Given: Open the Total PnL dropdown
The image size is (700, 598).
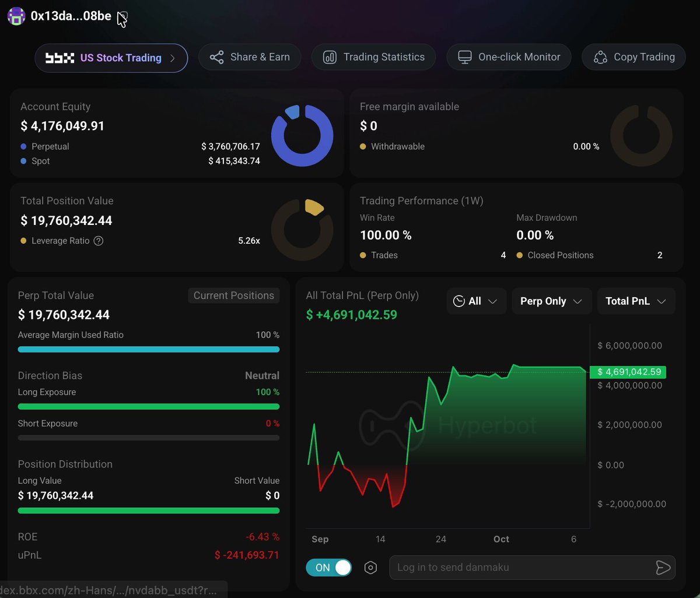Looking at the screenshot, I should pyautogui.click(x=636, y=301).
